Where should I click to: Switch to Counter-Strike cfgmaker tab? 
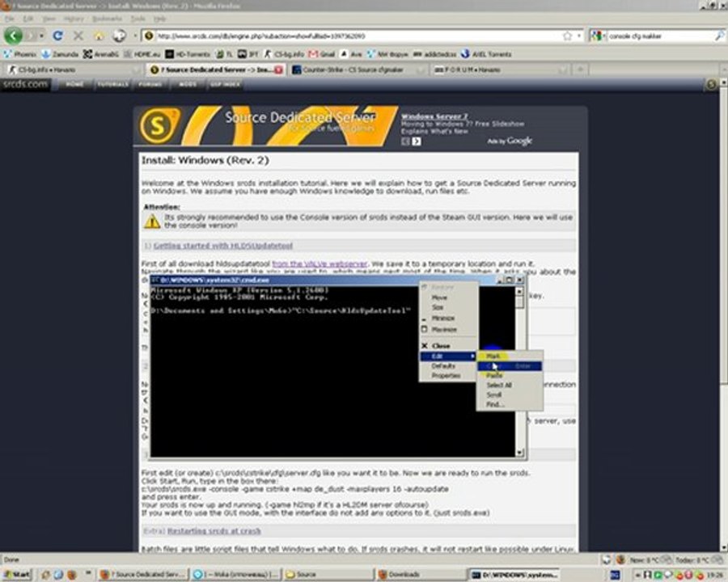click(357, 70)
